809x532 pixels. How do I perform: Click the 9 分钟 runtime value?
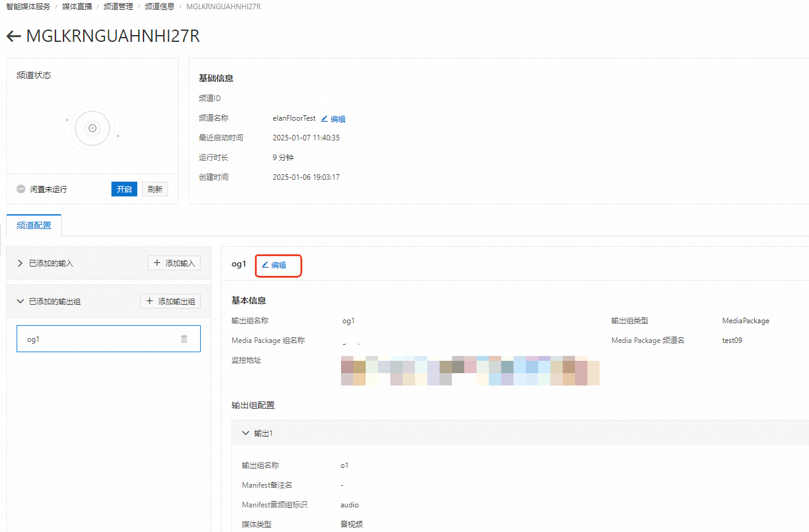coord(284,158)
